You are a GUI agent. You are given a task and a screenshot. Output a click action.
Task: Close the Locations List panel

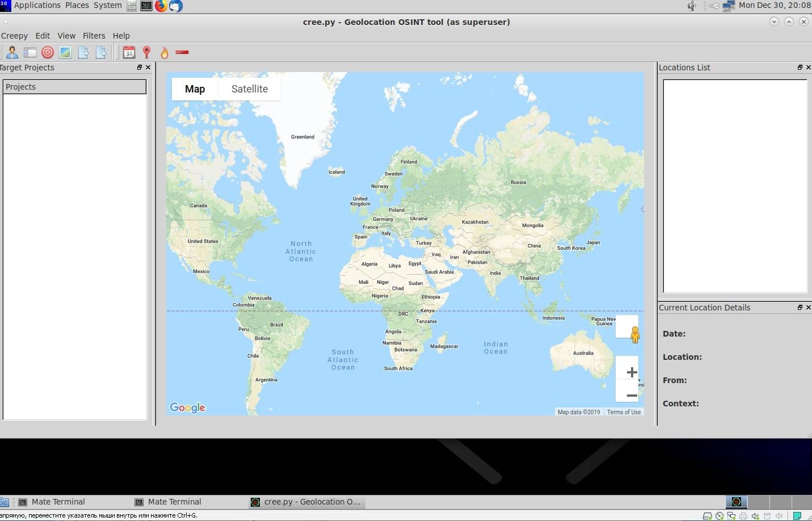coord(809,67)
